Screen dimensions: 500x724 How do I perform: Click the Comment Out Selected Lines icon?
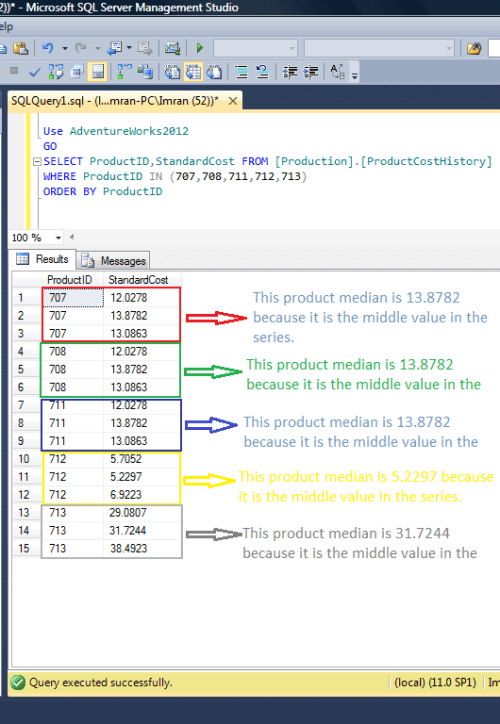[241, 72]
